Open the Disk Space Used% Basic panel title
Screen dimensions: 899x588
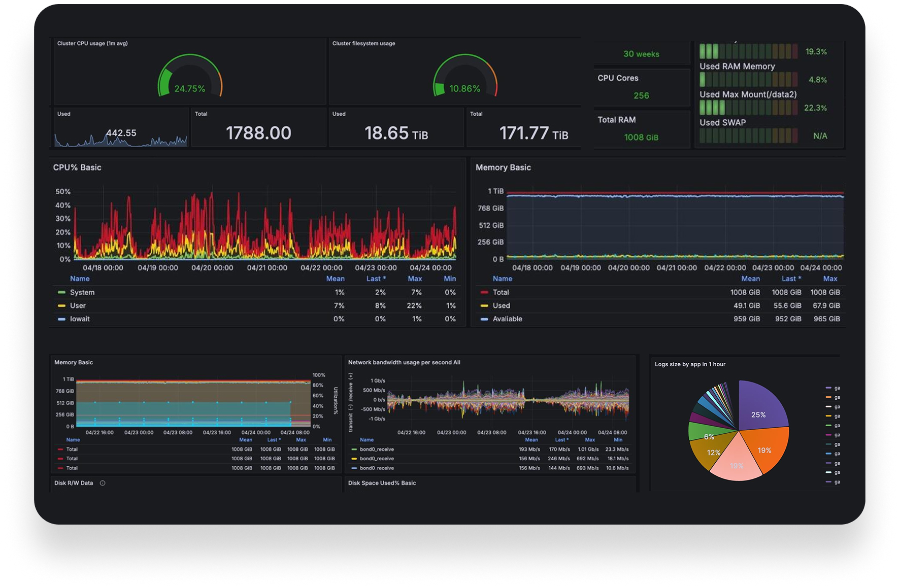382,483
